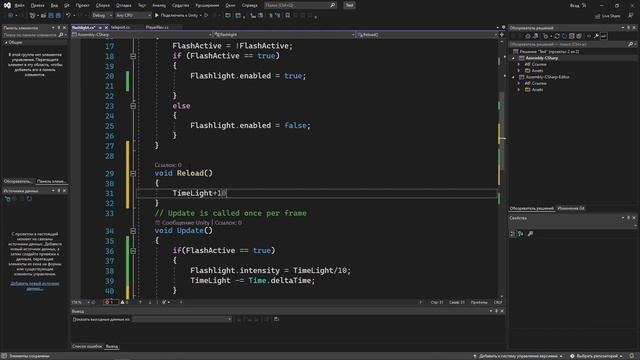
Task: Open the Debug configuration dropdown
Action: [x=102, y=16]
